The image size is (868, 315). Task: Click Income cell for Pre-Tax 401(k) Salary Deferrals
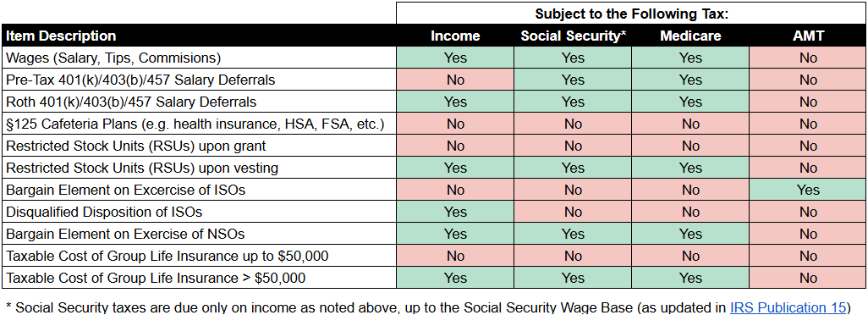coord(456,80)
